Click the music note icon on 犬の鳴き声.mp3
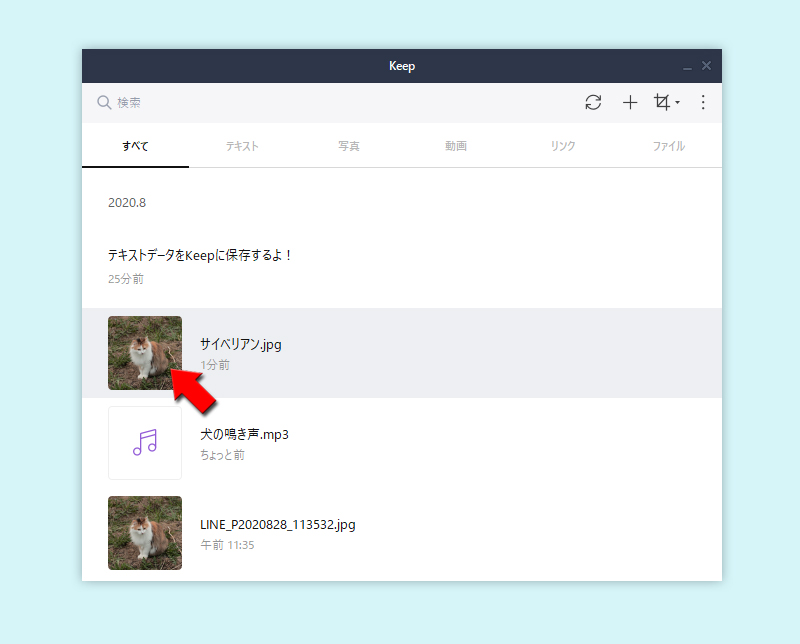This screenshot has width=800, height=644. click(145, 443)
